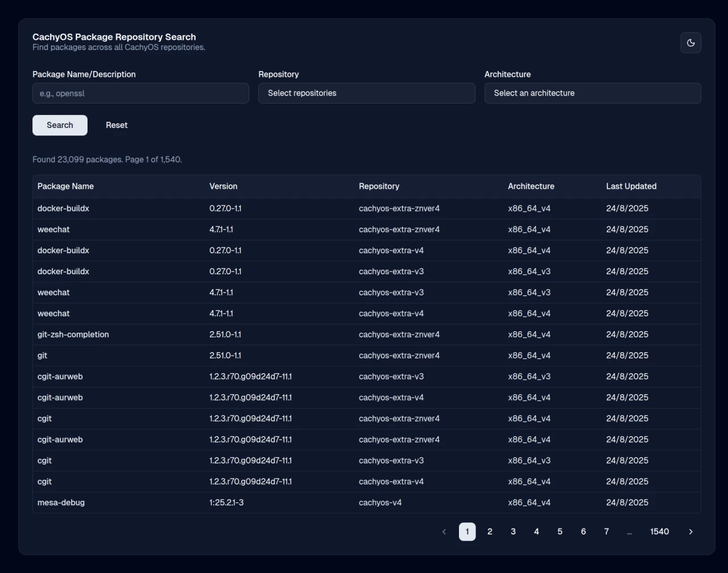This screenshot has width=728, height=573.
Task: Jump to the last page 1540
Action: [659, 531]
